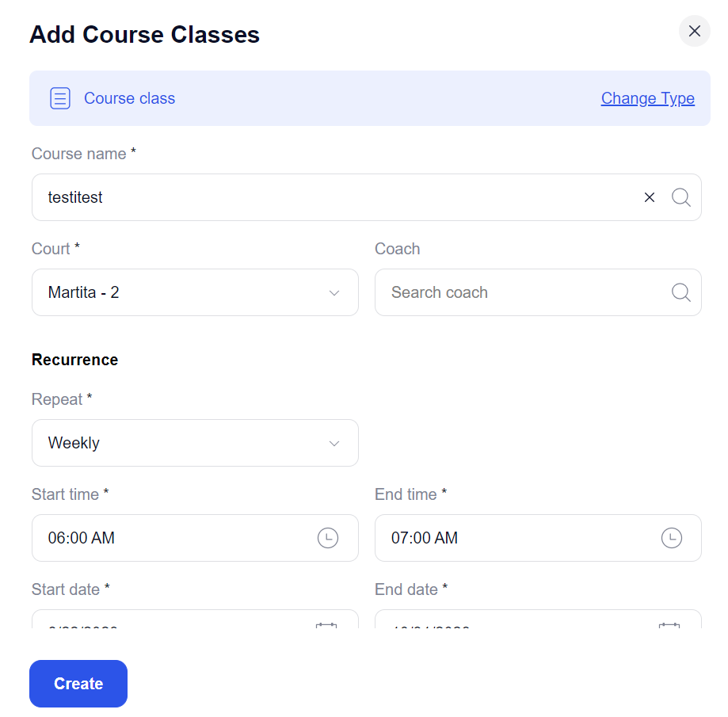Click the Course class document icon
The image size is (728, 717).
coord(60,97)
